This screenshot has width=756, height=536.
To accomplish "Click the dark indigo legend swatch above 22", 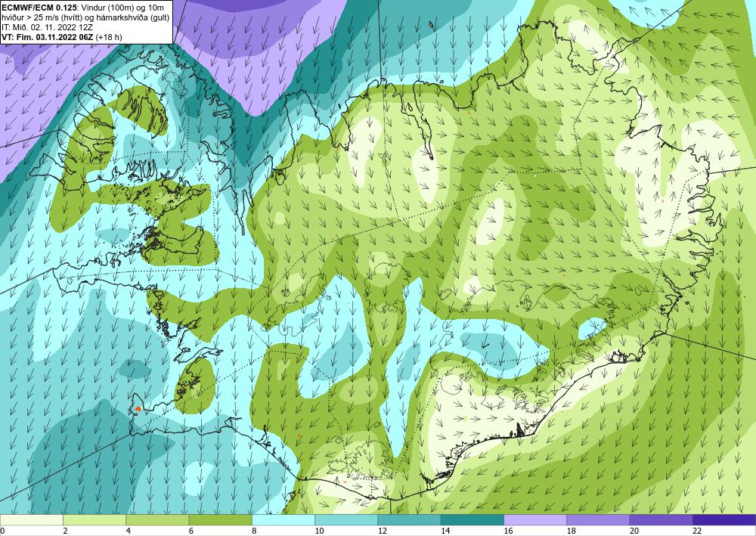I will click(724, 520).
